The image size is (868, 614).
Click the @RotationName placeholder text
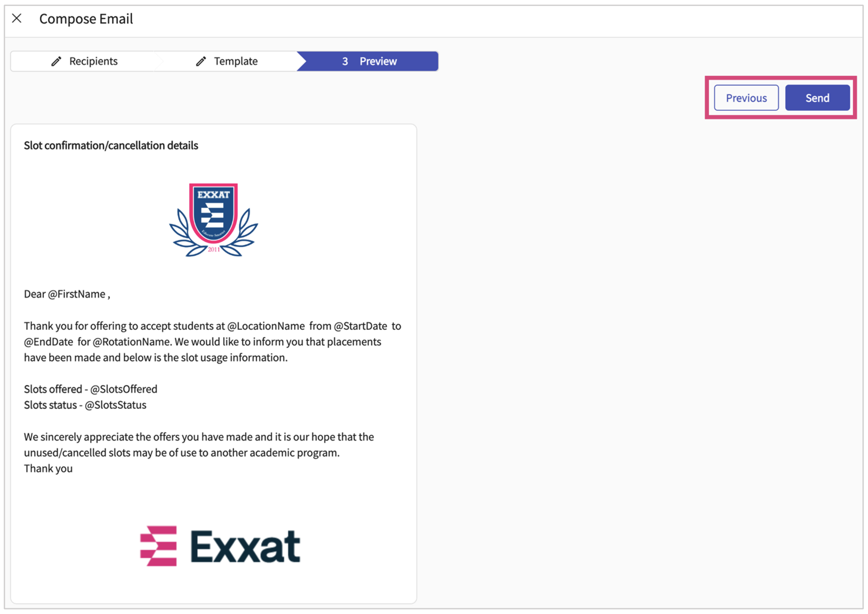[x=132, y=342]
